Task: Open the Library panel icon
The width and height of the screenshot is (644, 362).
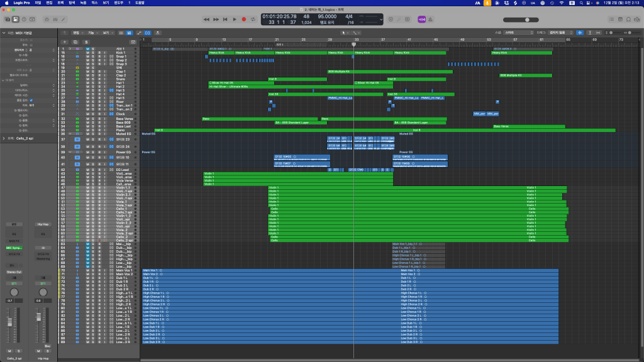Action: (7, 19)
